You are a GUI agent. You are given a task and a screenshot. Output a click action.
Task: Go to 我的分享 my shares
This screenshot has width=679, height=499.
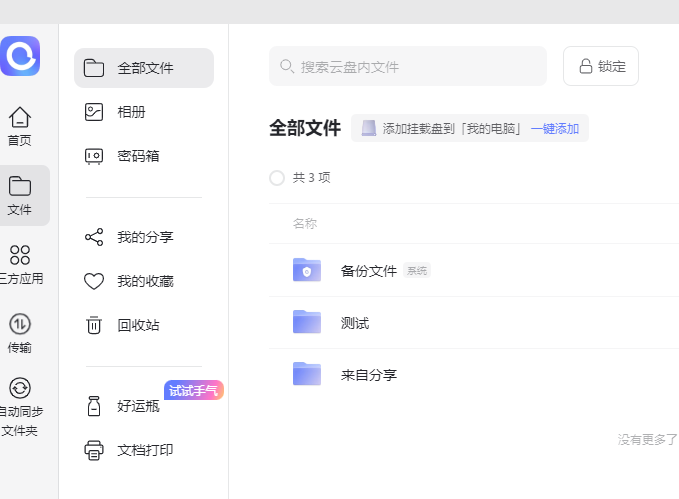(144, 237)
